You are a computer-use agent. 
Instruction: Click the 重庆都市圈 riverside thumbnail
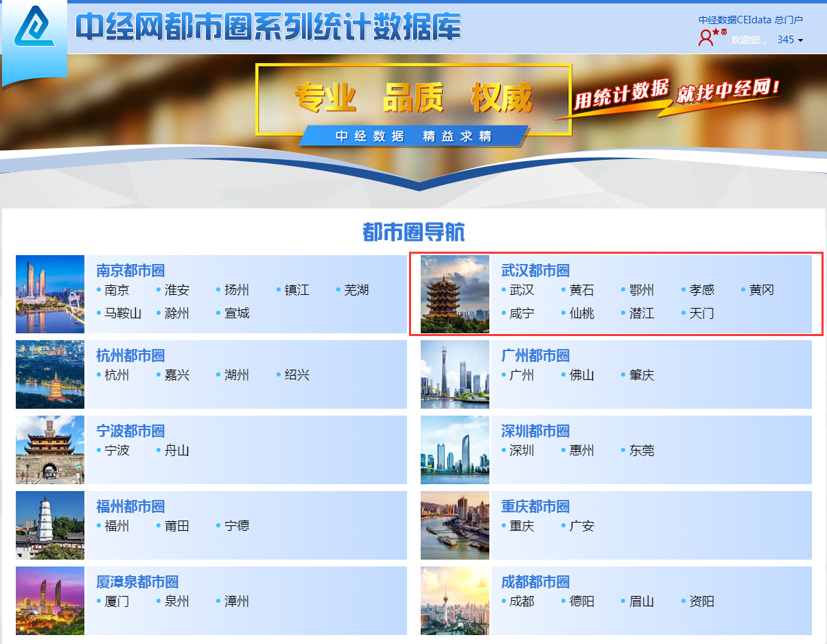[x=455, y=525]
